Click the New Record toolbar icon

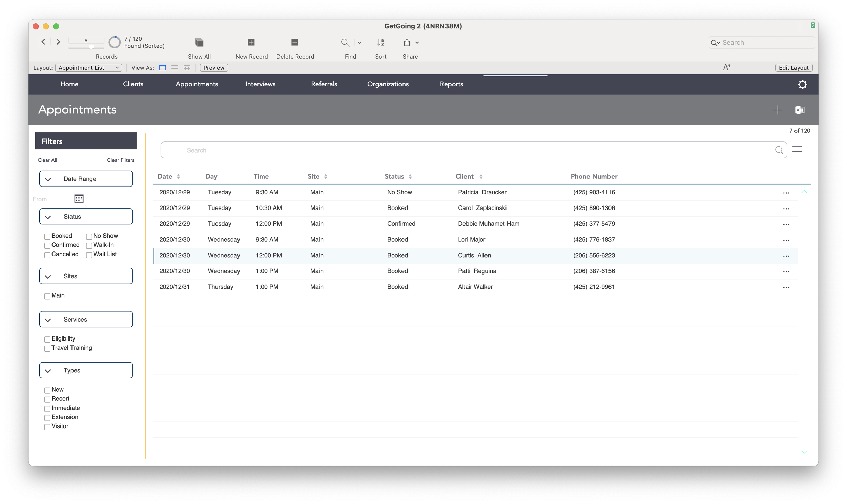pos(251,42)
